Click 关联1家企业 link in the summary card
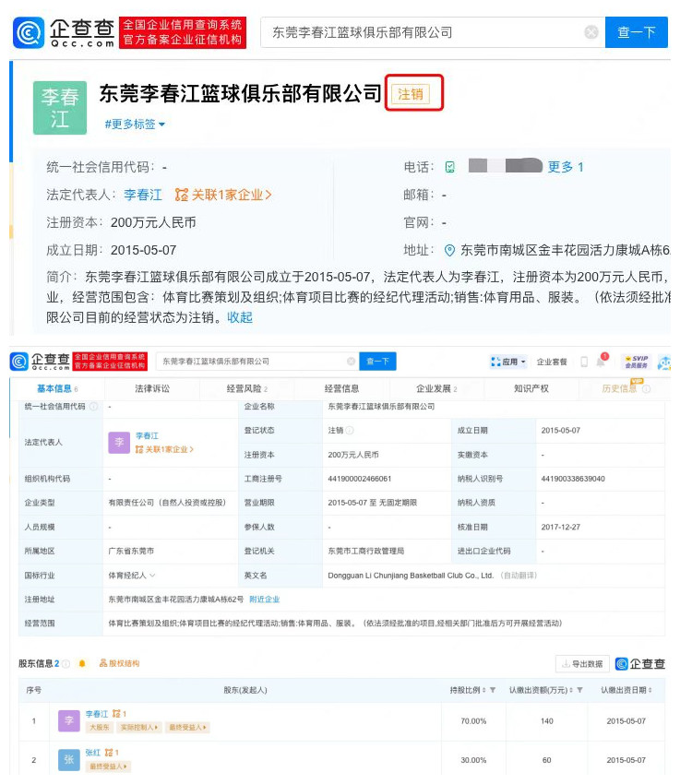Image resolution: width=680 pixels, height=784 pixels. [x=223, y=195]
